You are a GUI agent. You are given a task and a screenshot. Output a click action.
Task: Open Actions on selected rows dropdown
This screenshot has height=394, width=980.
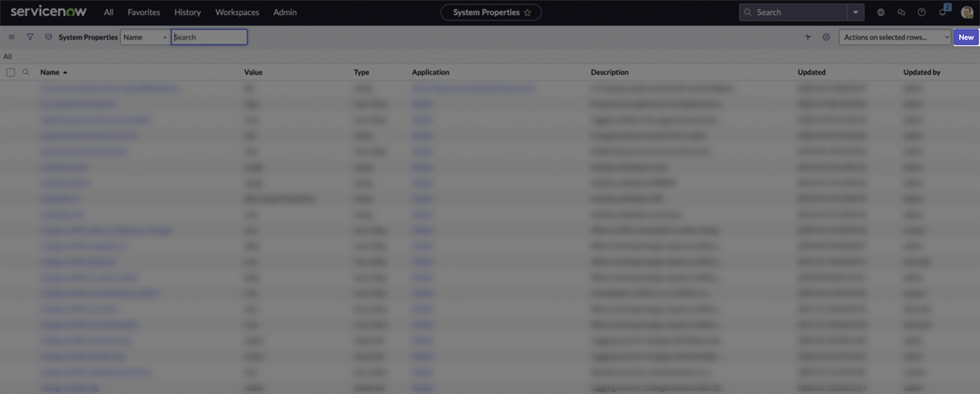895,38
